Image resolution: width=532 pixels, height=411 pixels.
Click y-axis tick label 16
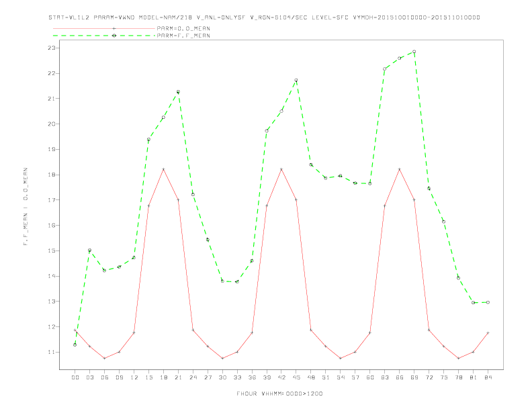[51, 225]
